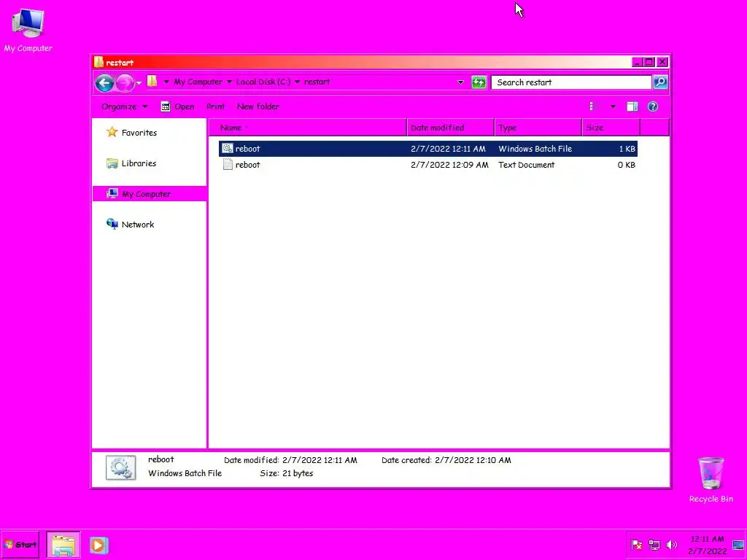The height and width of the screenshot is (560, 747).
Task: Click the Forward navigation arrow
Action: [x=125, y=83]
